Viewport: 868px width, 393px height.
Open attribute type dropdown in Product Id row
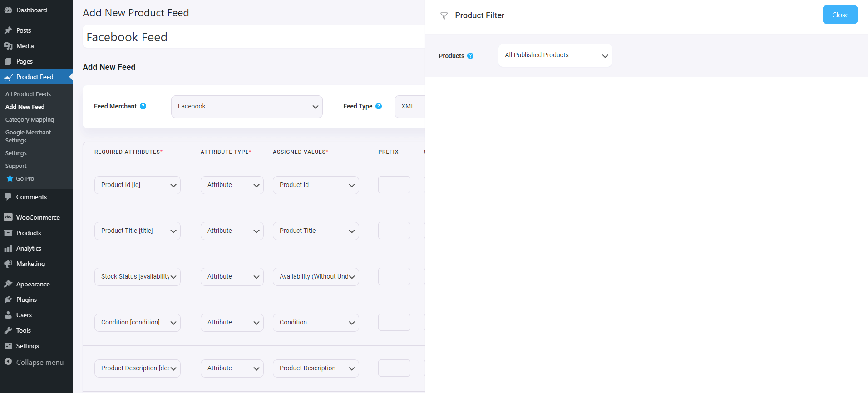click(232, 185)
